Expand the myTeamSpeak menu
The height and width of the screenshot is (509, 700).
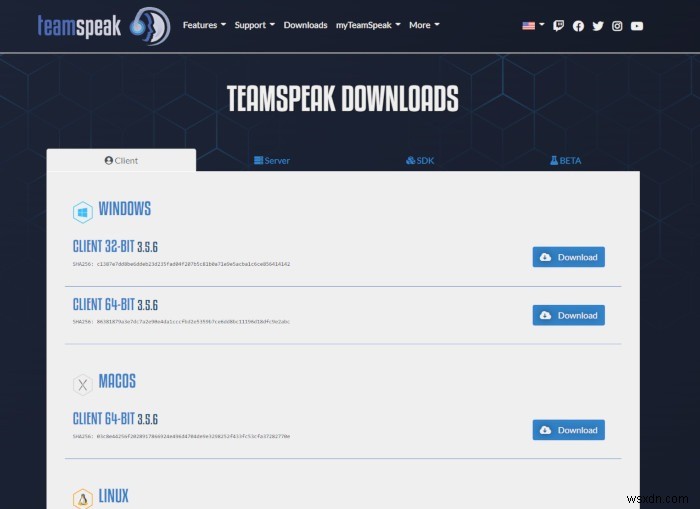click(368, 25)
